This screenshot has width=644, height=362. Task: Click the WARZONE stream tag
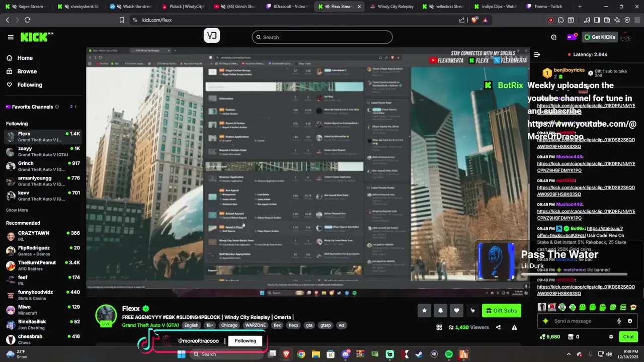pos(255,325)
